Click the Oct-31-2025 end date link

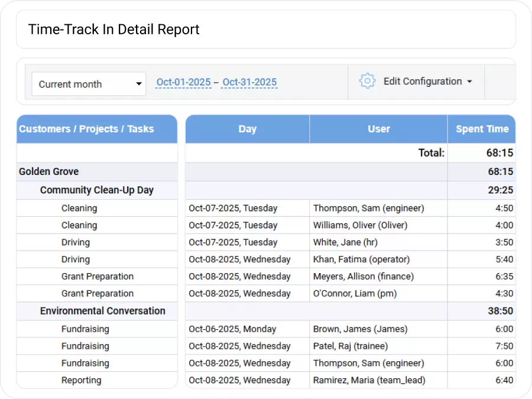[x=248, y=82]
